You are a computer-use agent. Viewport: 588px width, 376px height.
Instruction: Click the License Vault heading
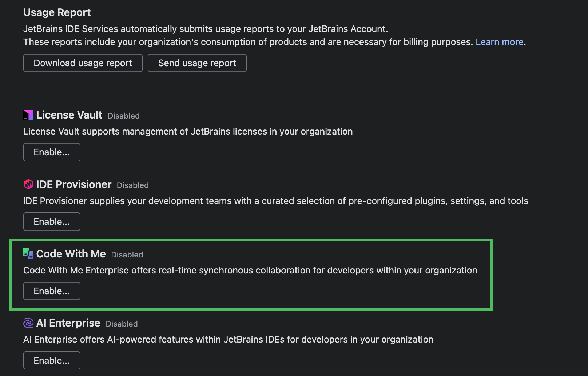[69, 115]
